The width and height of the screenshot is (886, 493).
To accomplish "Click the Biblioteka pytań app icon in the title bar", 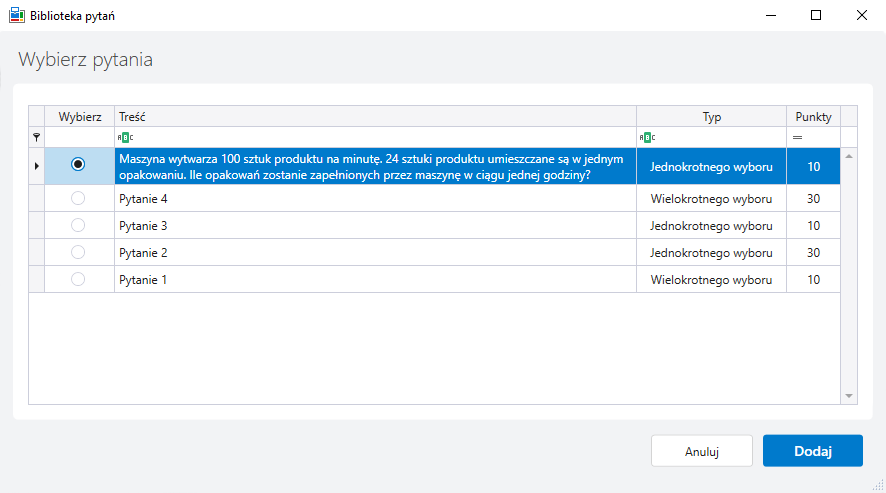I will (x=17, y=15).
